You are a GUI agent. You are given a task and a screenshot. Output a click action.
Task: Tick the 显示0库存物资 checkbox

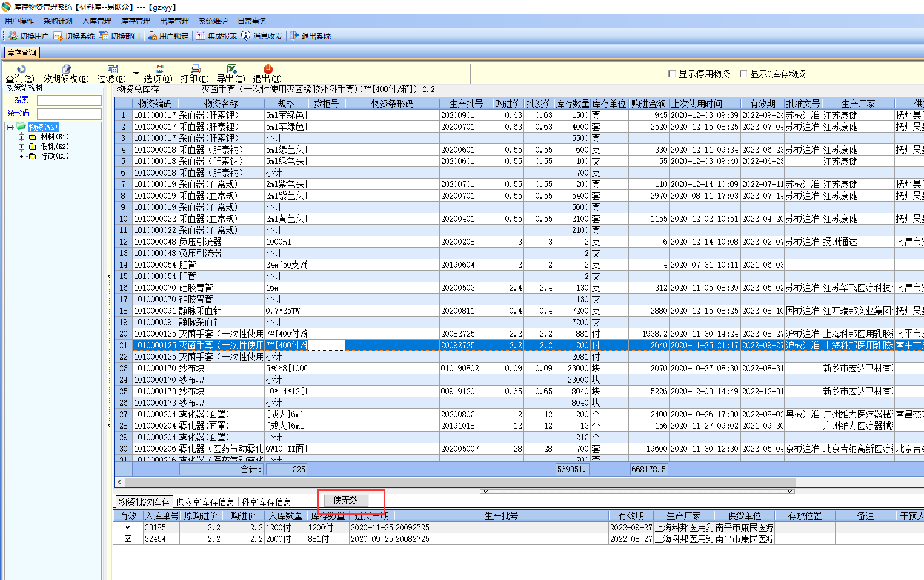743,74
